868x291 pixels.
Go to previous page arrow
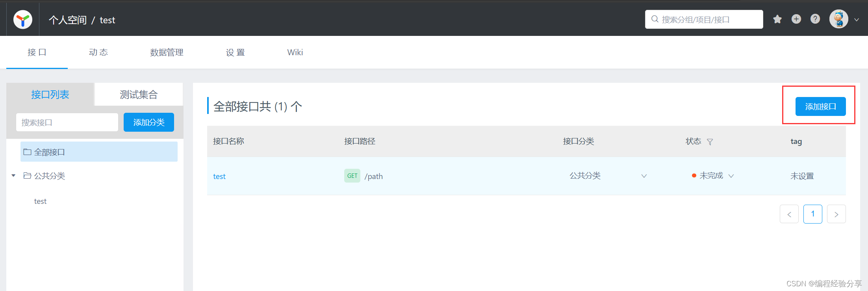click(x=789, y=214)
